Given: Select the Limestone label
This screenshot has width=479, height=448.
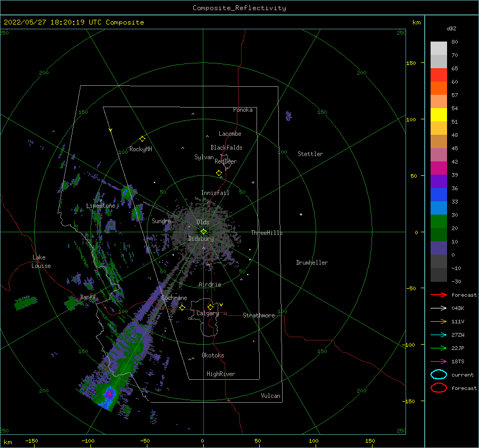Looking at the screenshot, I should coord(101,206).
